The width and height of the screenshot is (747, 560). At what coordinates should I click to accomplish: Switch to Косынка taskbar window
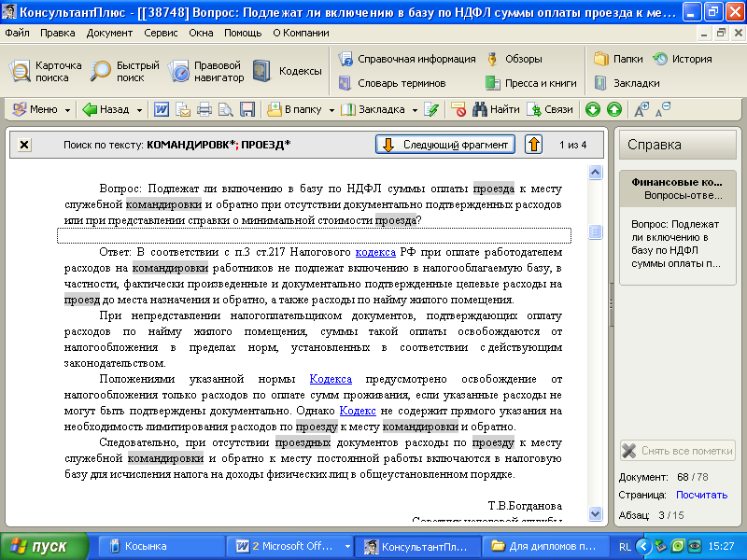click(x=161, y=546)
